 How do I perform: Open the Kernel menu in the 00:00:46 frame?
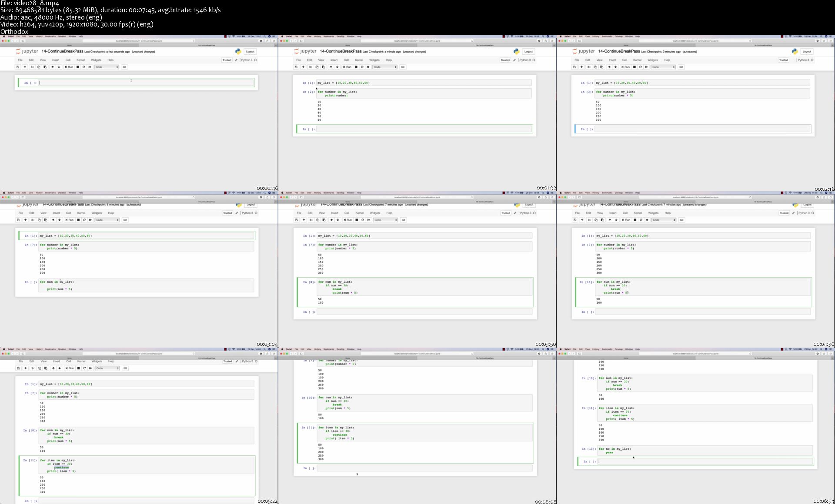[80, 60]
